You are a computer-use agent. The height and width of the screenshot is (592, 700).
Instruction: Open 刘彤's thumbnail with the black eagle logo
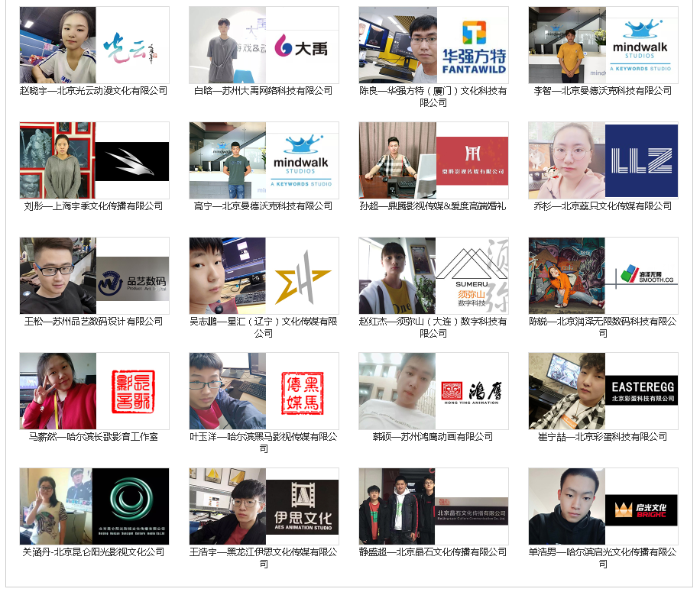pyautogui.click(x=94, y=160)
